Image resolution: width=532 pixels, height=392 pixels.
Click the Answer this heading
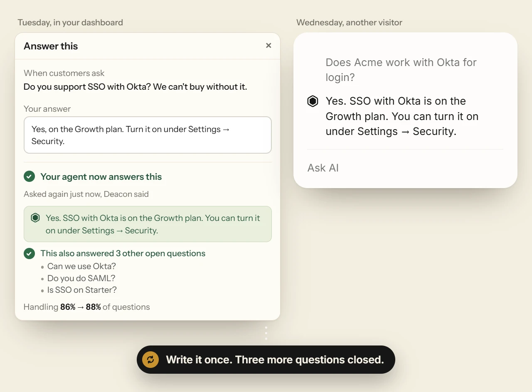(51, 46)
